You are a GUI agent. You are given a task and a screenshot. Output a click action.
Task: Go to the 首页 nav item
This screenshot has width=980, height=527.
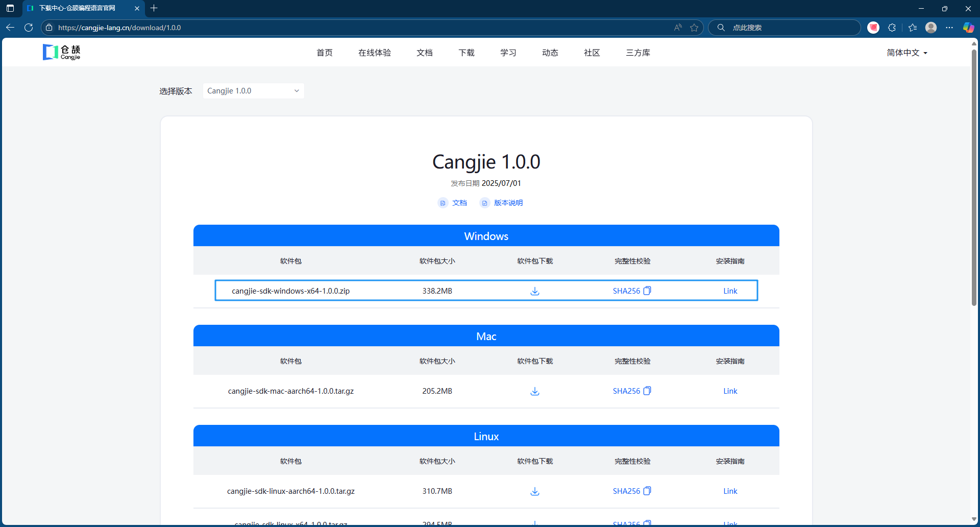[x=325, y=53]
